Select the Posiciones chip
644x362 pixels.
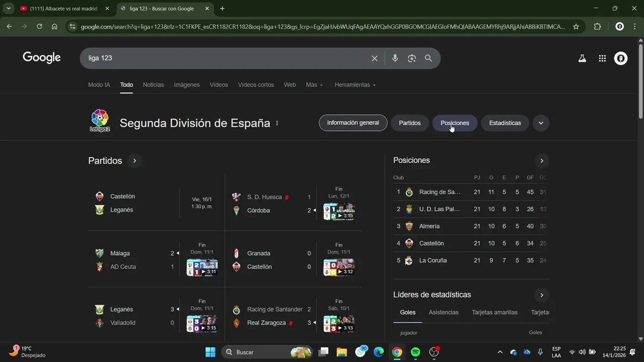455,123
